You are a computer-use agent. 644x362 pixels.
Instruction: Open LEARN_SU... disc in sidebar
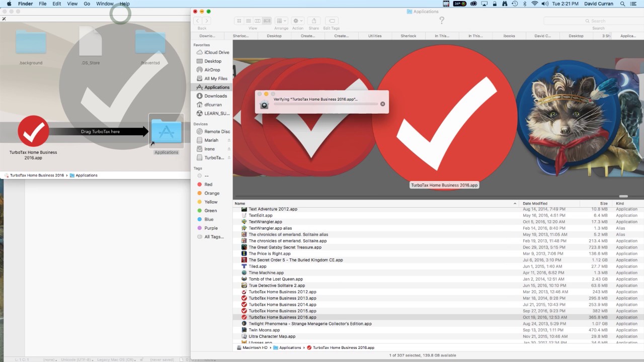coord(212,113)
